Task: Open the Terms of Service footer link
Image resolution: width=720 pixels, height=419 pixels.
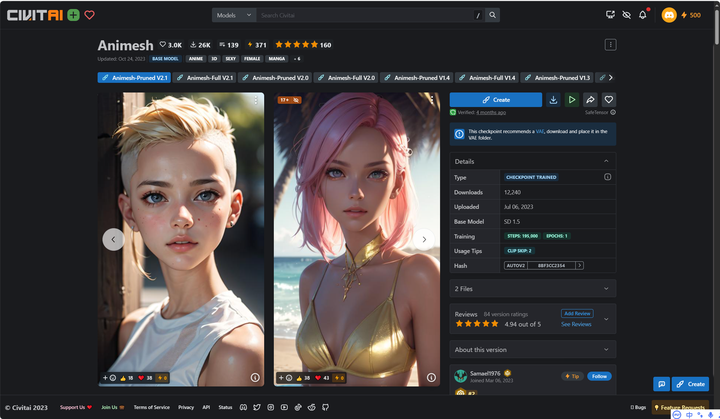Action: (x=152, y=407)
